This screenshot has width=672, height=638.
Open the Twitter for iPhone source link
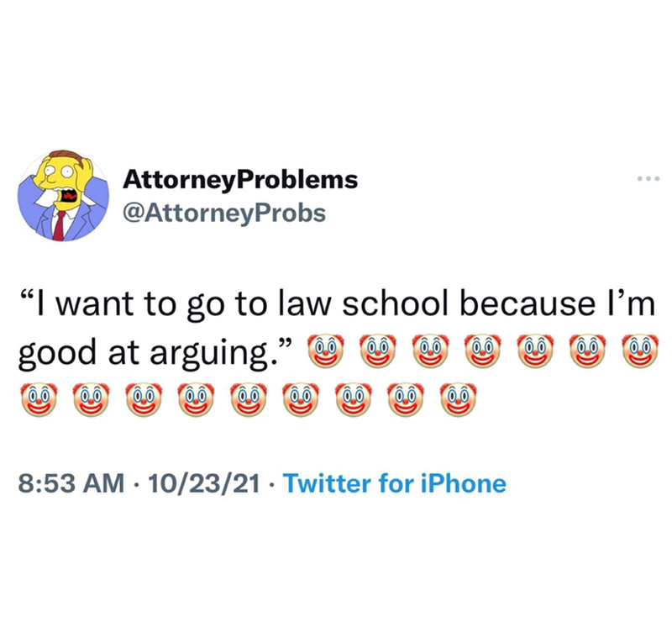[395, 483]
